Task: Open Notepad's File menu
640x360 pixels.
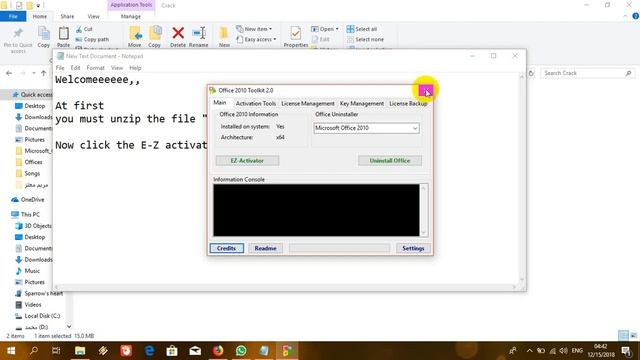Action: 60,68
